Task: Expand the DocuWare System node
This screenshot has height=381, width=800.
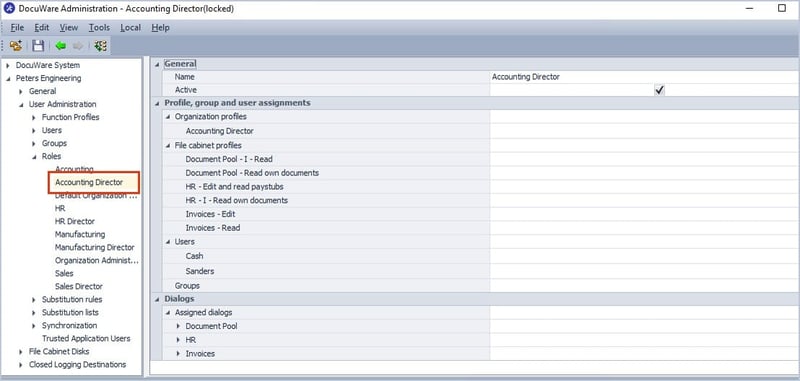Action: [8, 65]
